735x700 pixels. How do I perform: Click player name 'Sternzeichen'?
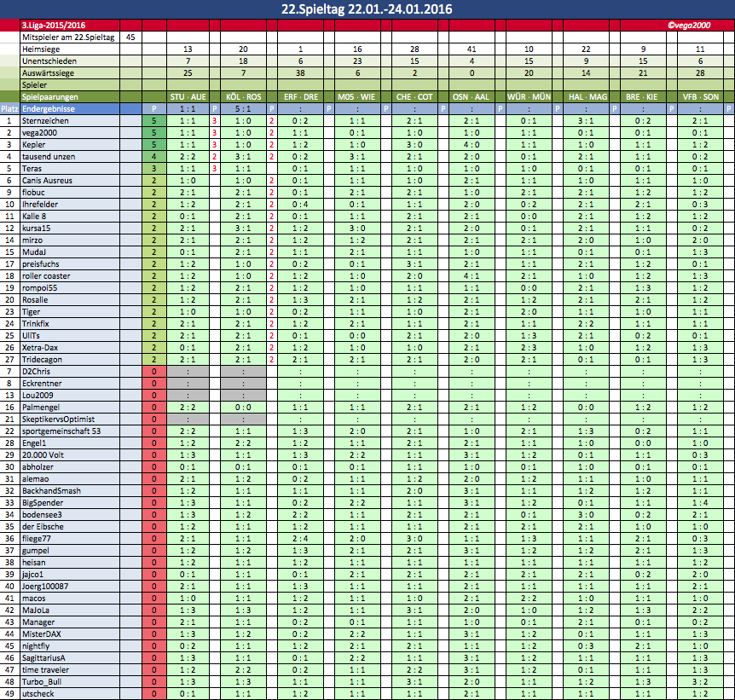click(x=45, y=121)
